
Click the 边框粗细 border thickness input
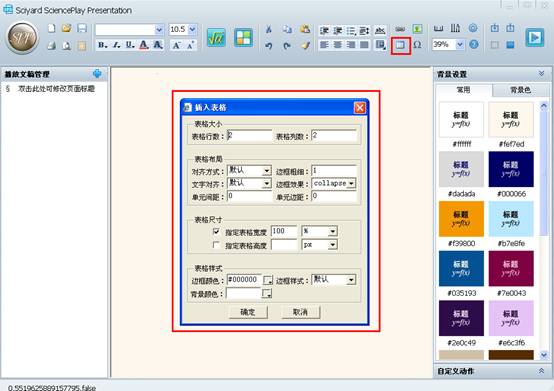point(334,171)
